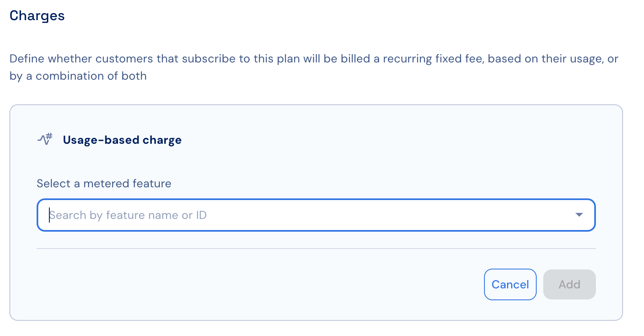Click the Search by feature name placeholder
644x336 pixels.
128,215
